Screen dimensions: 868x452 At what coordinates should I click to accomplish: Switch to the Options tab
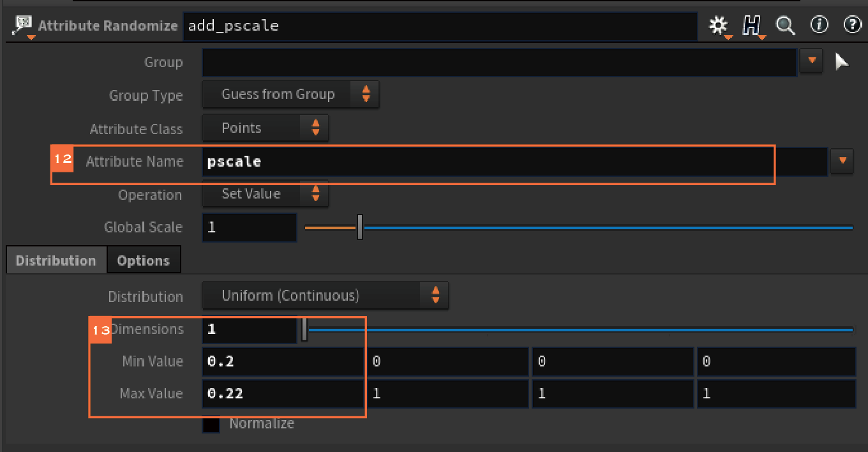click(x=144, y=260)
